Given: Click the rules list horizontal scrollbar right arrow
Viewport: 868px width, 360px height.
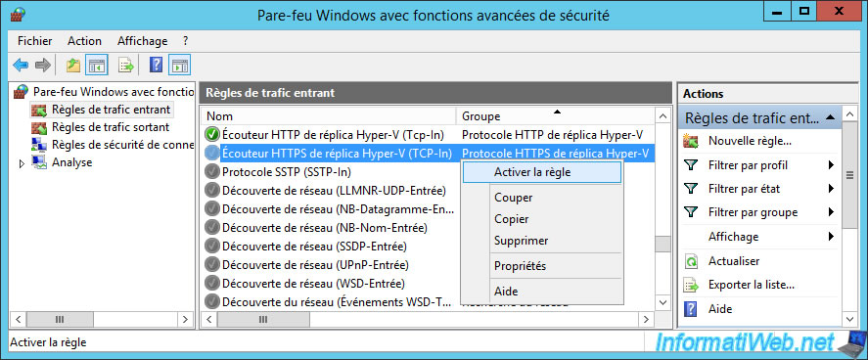Looking at the screenshot, I should point(646,319).
